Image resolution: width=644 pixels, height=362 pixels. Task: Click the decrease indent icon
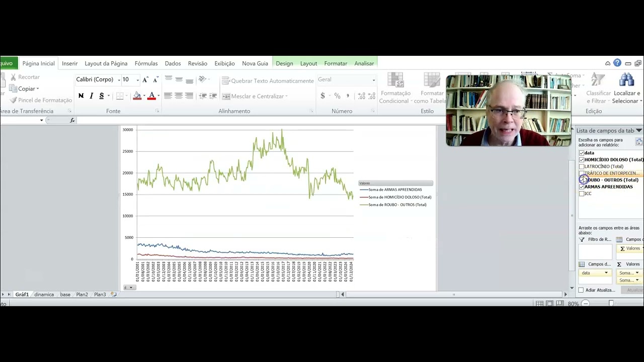click(203, 96)
